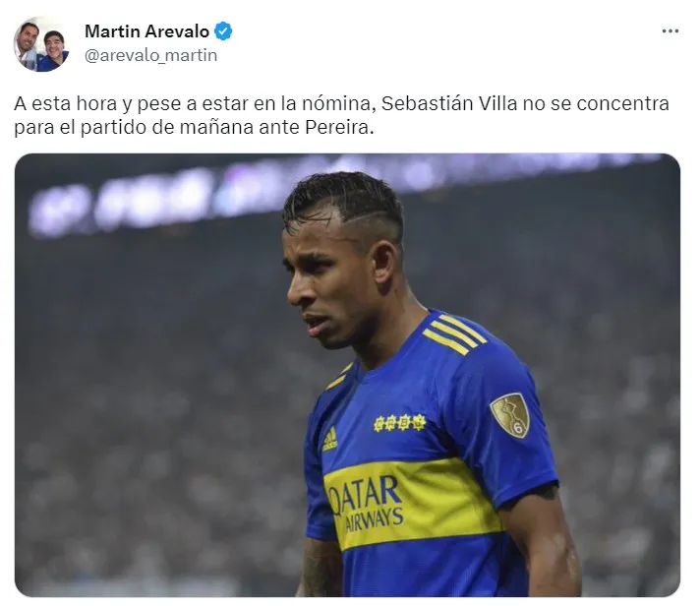Click the yellow shoulder stripes on jersey

453,334
